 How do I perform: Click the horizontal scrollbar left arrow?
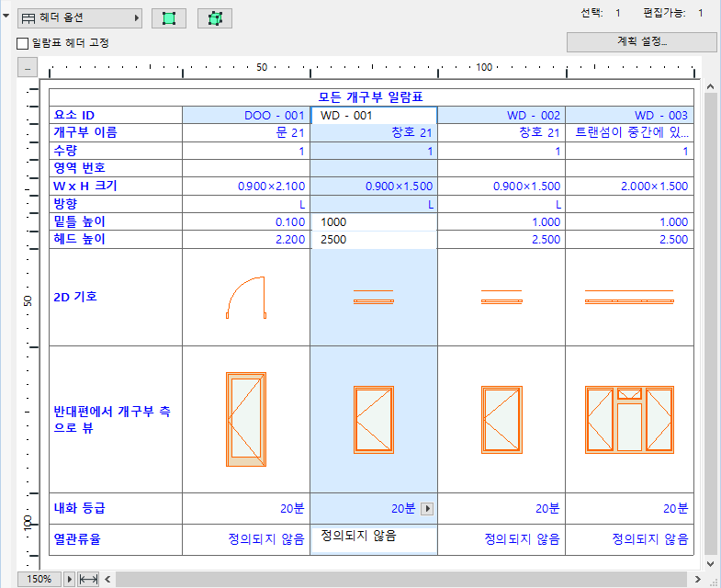click(x=107, y=579)
